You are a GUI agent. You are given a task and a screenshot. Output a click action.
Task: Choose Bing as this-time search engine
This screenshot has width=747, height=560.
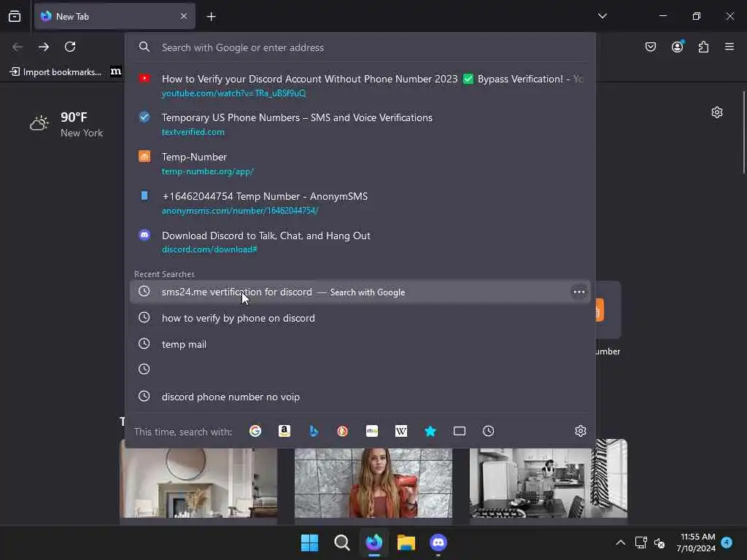(314, 431)
